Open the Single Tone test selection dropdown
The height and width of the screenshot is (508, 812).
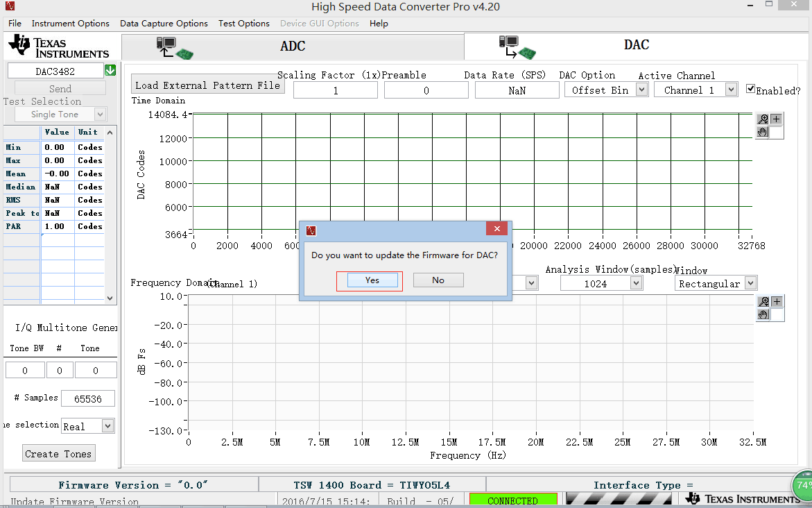[101, 114]
